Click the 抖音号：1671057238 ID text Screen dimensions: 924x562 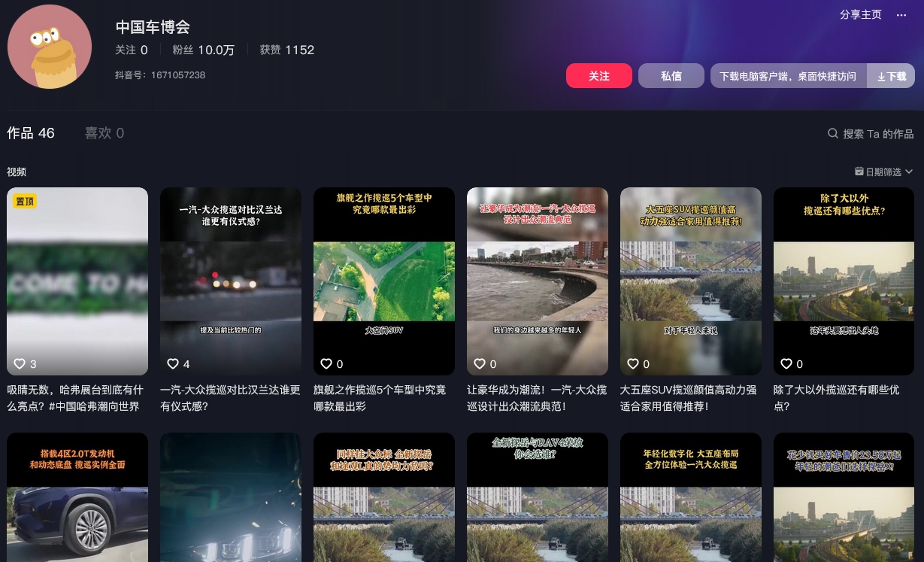click(x=160, y=75)
